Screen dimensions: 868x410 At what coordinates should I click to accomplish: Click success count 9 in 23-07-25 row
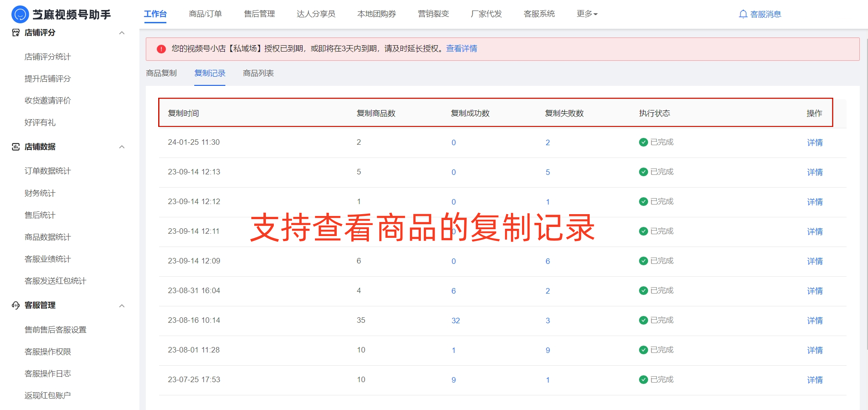453,380
